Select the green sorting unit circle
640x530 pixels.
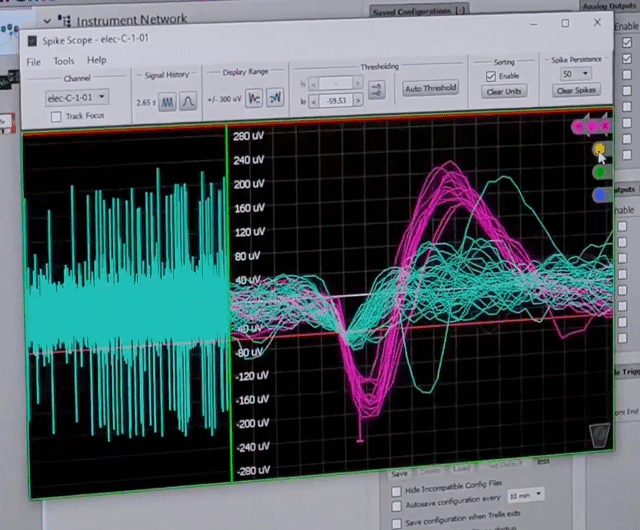point(599,172)
